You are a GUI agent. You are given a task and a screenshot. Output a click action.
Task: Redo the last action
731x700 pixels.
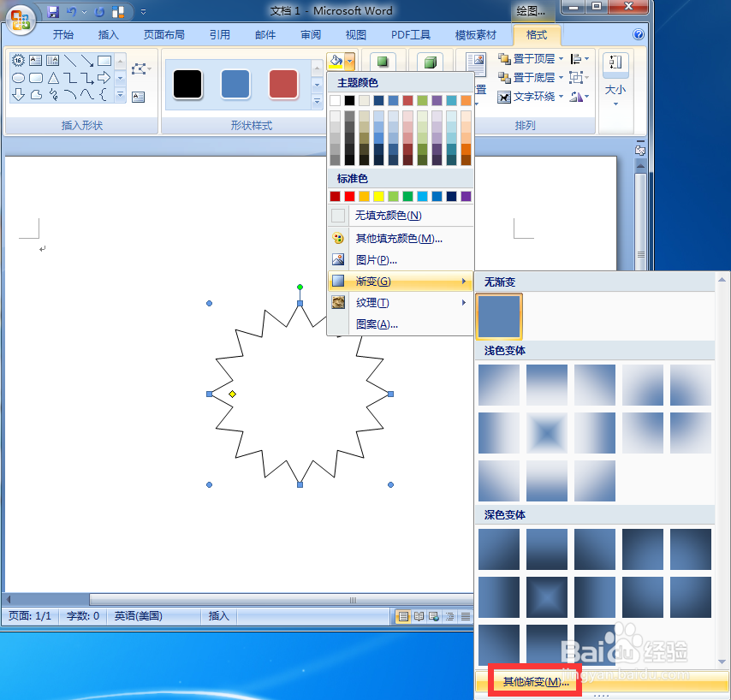tap(99, 12)
